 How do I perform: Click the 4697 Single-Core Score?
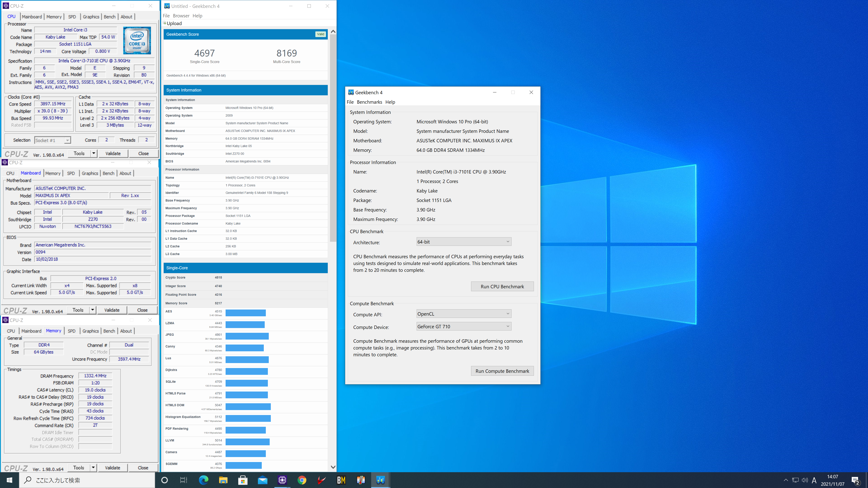click(x=205, y=53)
